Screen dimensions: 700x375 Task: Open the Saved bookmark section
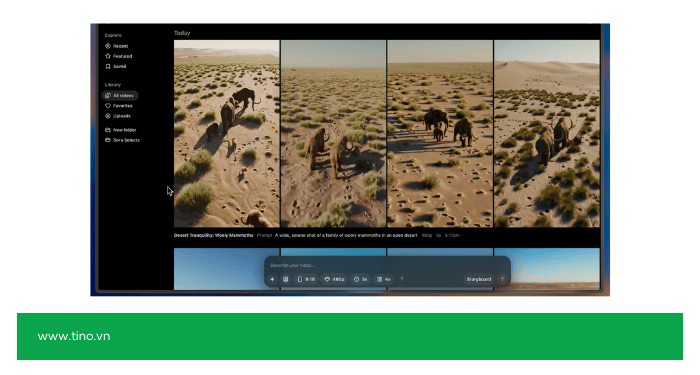[116, 67]
